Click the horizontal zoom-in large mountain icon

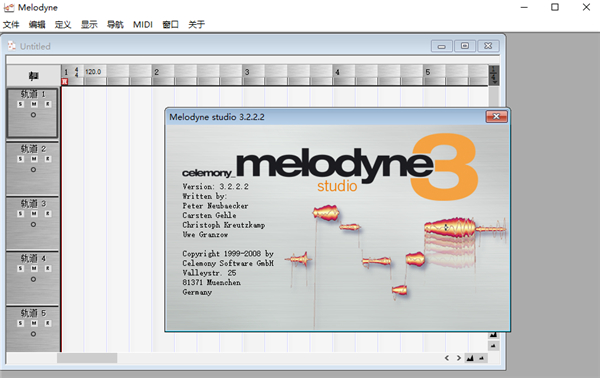click(470, 358)
